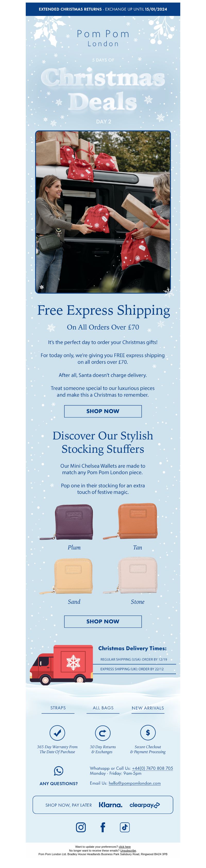Screen dimensions: 206x868
Task: Open the Instagram icon link
Action: (81, 827)
